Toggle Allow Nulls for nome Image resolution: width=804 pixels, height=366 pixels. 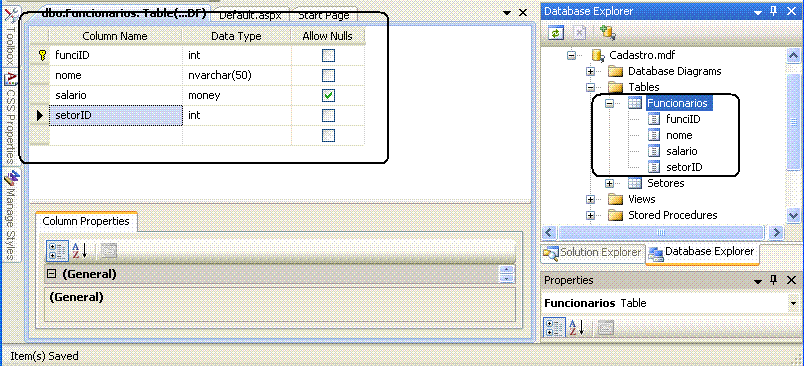[x=328, y=75]
